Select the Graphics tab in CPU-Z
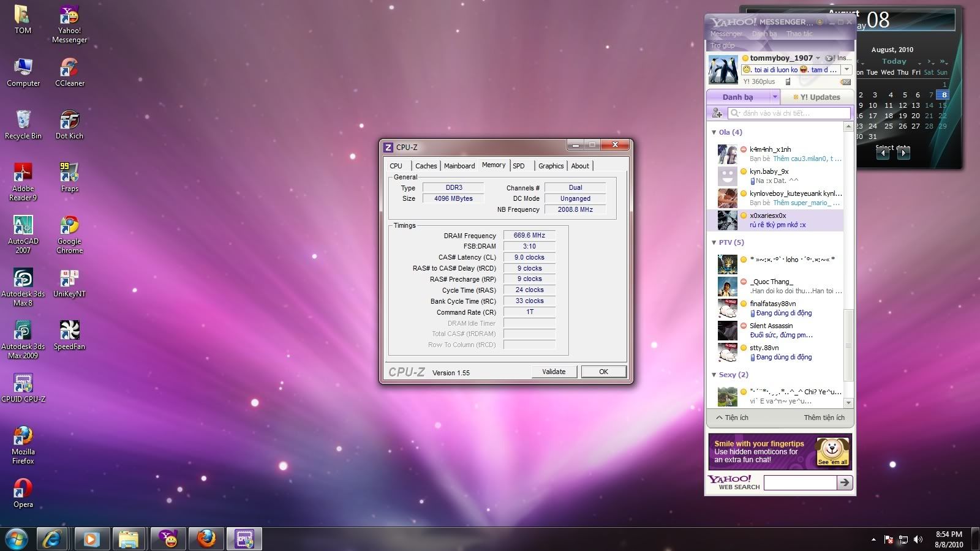This screenshot has width=980, height=551. pyautogui.click(x=551, y=166)
